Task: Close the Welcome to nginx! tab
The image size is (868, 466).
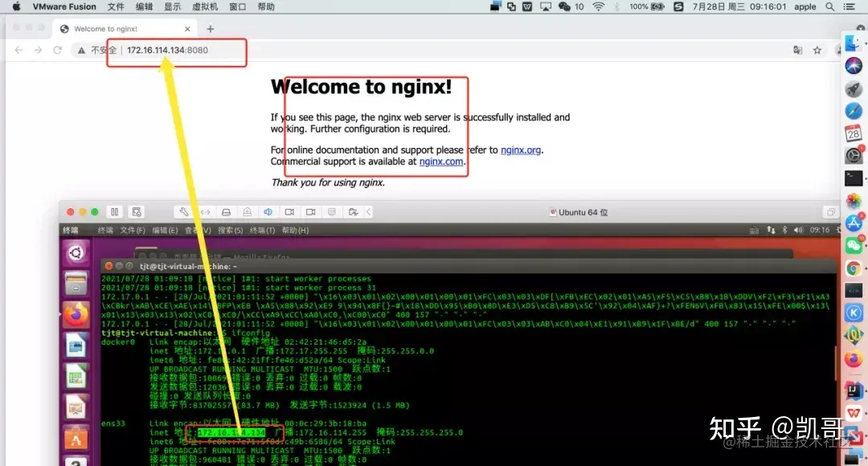Action: pyautogui.click(x=187, y=29)
